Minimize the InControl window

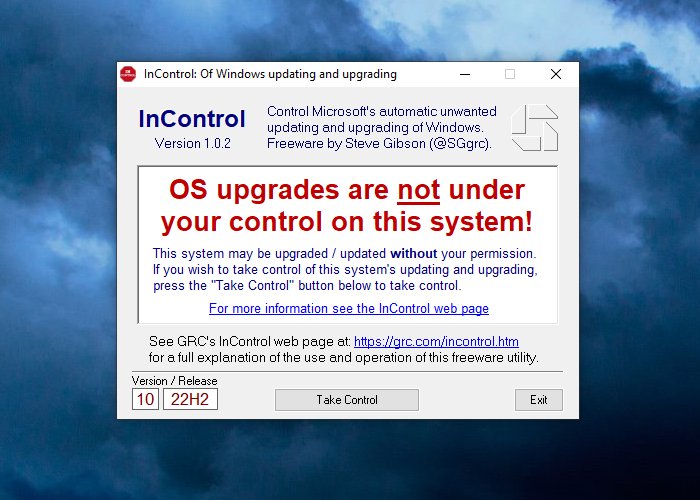[465, 74]
